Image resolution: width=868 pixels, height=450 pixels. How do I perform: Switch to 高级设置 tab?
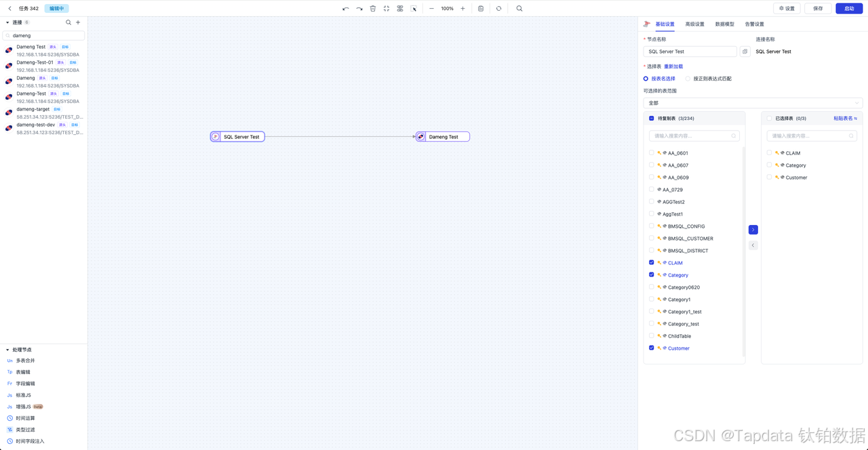[694, 24]
